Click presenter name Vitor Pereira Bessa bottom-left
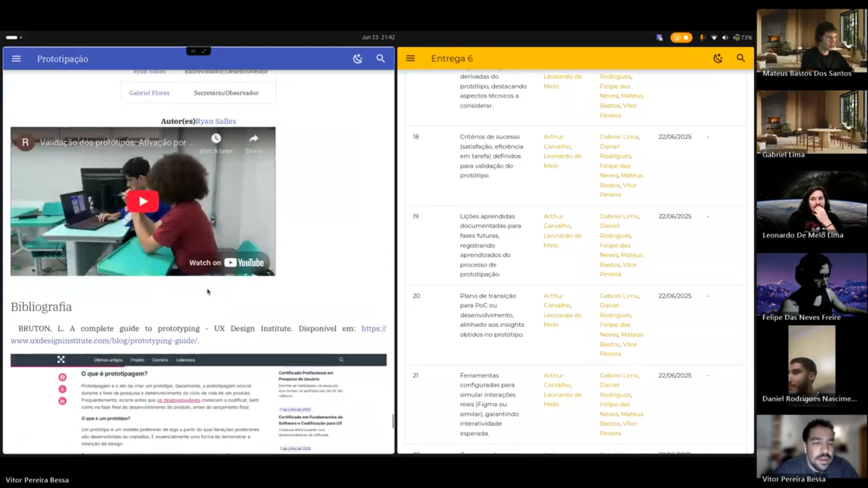The width and height of the screenshot is (868, 488). point(37,480)
